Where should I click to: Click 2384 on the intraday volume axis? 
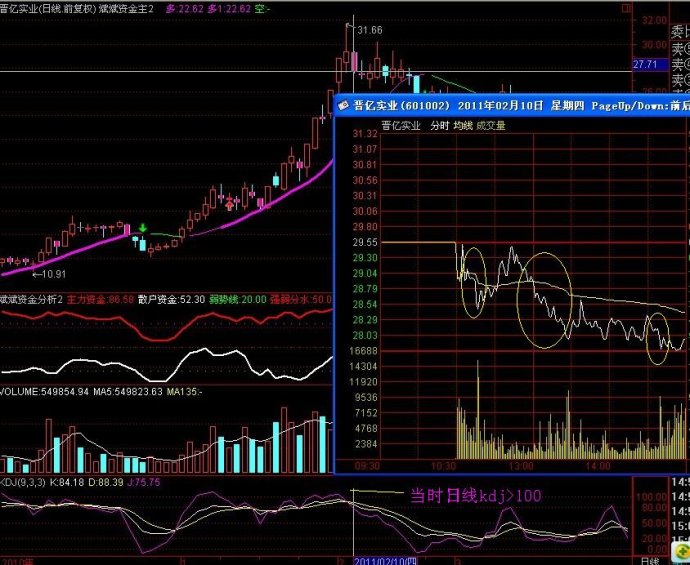(364, 444)
